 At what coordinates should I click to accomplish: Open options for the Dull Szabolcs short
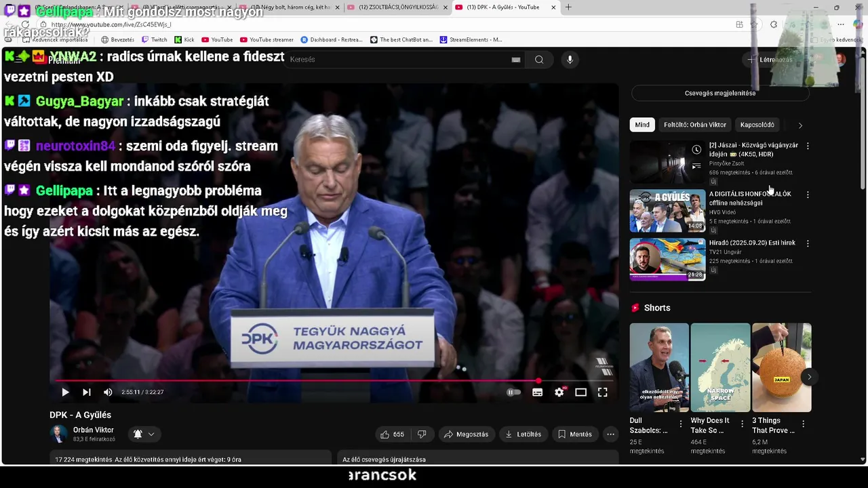click(681, 424)
